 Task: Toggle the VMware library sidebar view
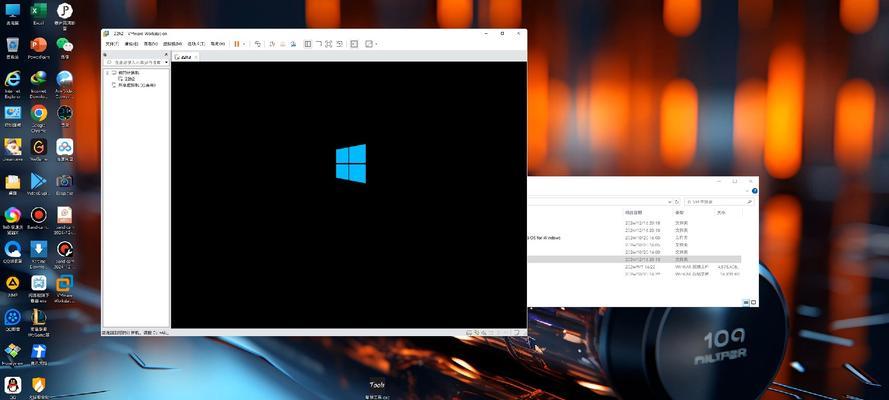tap(307, 44)
